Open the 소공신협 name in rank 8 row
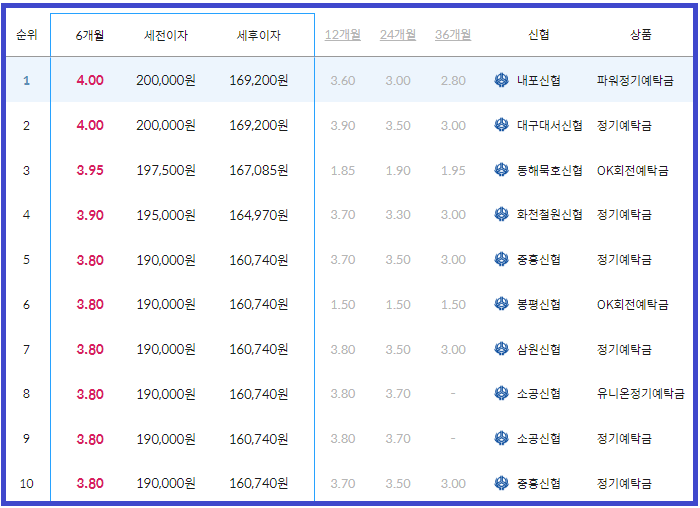This screenshot has height=508, width=700. (538, 394)
